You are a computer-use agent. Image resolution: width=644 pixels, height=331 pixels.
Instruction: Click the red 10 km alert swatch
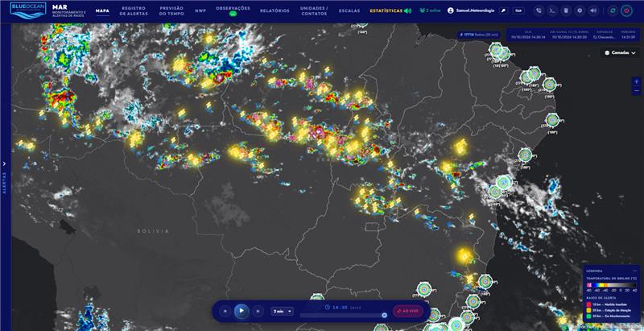coord(588,304)
